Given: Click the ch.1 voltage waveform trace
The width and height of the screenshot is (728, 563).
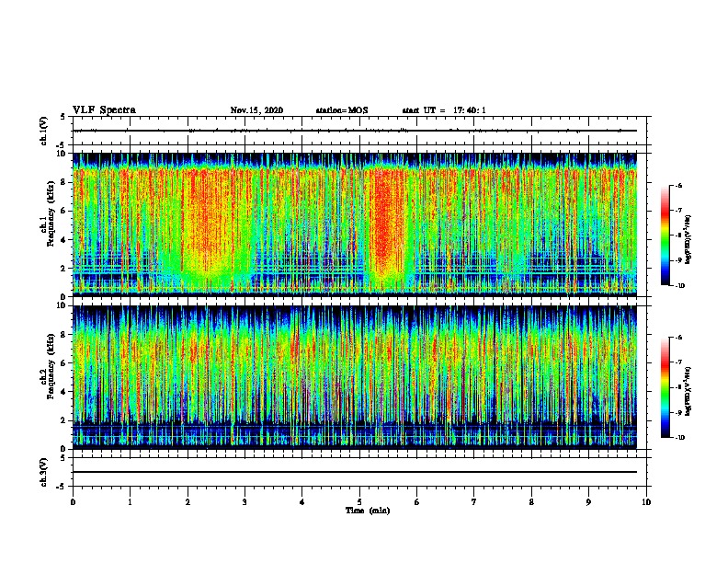Looking at the screenshot, I should (x=355, y=131).
